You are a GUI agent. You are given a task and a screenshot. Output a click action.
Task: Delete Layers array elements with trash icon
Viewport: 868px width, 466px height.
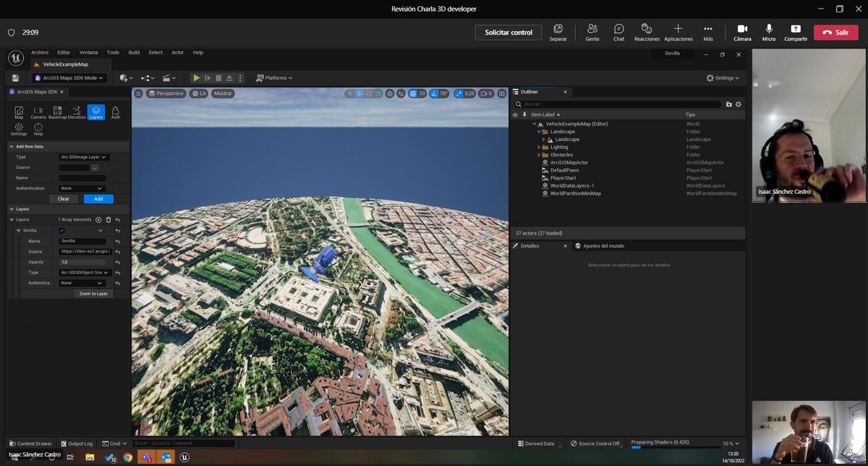pyautogui.click(x=109, y=219)
